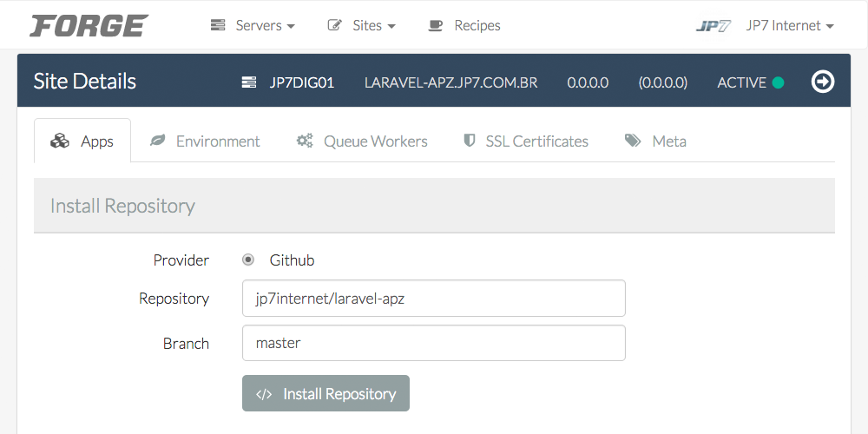
Task: Click the Servers stack icon in navbar
Action: [218, 25]
